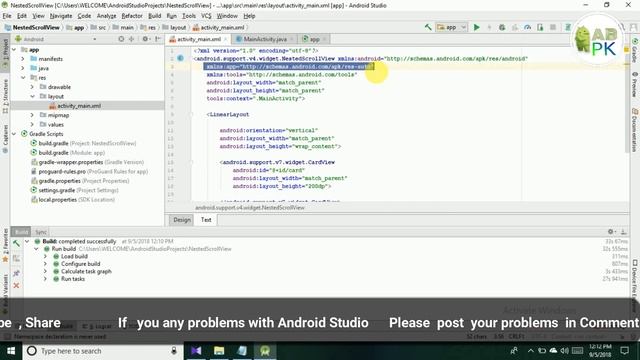640x360 pixels.
Task: Click the grey Stop button in toolbar
Action: click(x=553, y=27)
